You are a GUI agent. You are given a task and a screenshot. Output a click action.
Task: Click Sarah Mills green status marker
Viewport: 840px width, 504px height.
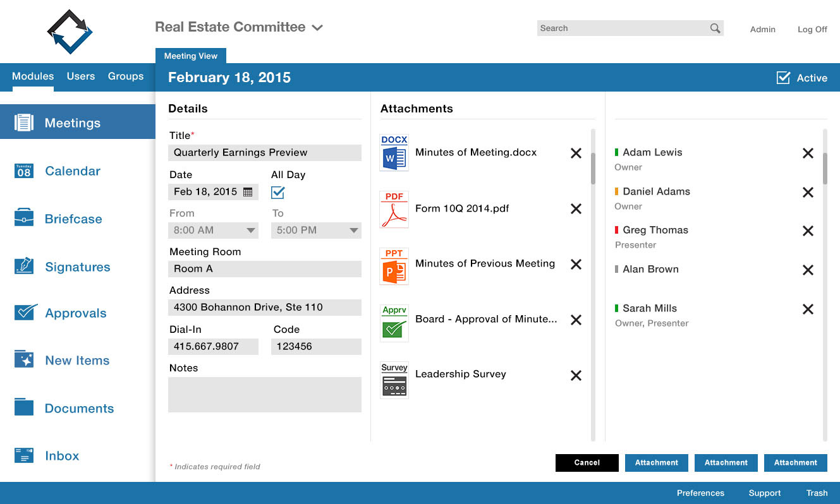pyautogui.click(x=616, y=308)
